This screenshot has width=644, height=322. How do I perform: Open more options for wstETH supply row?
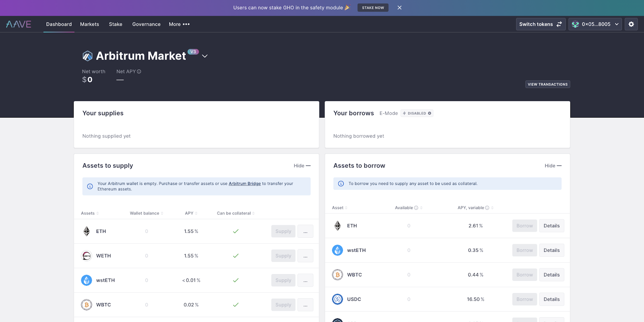(305, 280)
